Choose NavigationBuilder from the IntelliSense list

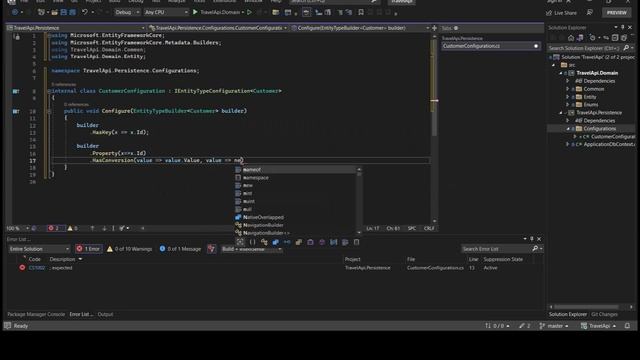296,225
